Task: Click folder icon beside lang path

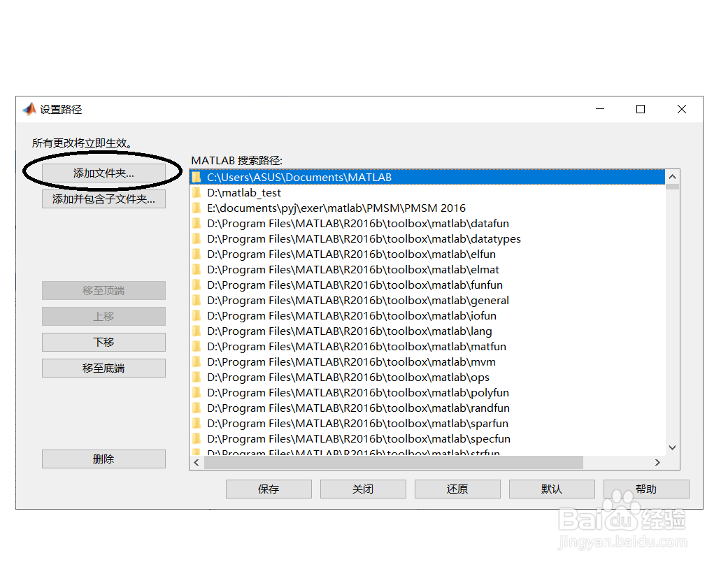Action: [x=197, y=331]
